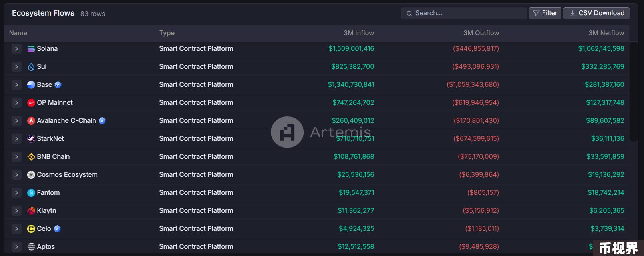Viewport: 644px width, 256px height.
Task: Click the BNB Chain logo icon
Action: [x=31, y=157]
